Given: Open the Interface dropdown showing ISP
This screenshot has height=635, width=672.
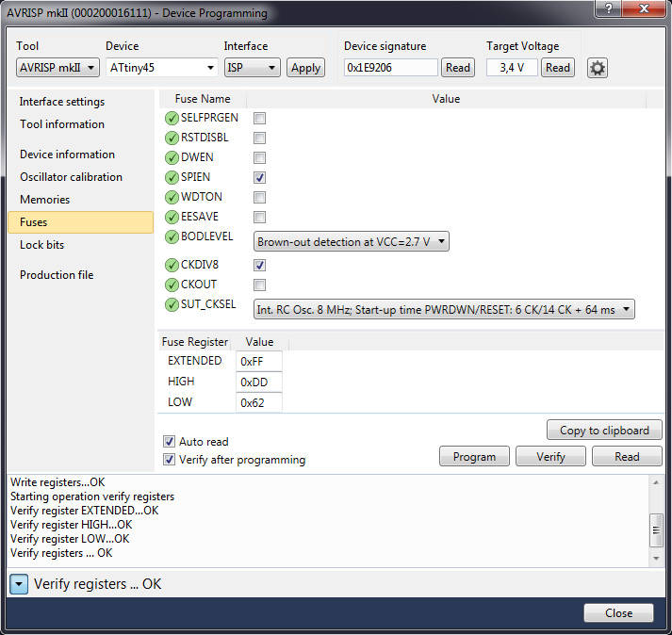Looking at the screenshot, I should [x=252, y=68].
